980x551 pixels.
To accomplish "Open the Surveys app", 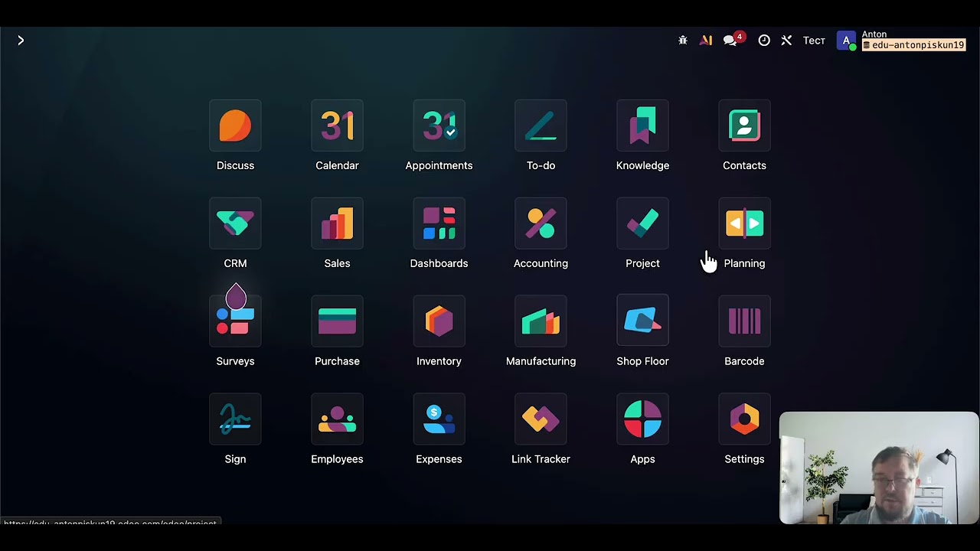I will point(235,321).
